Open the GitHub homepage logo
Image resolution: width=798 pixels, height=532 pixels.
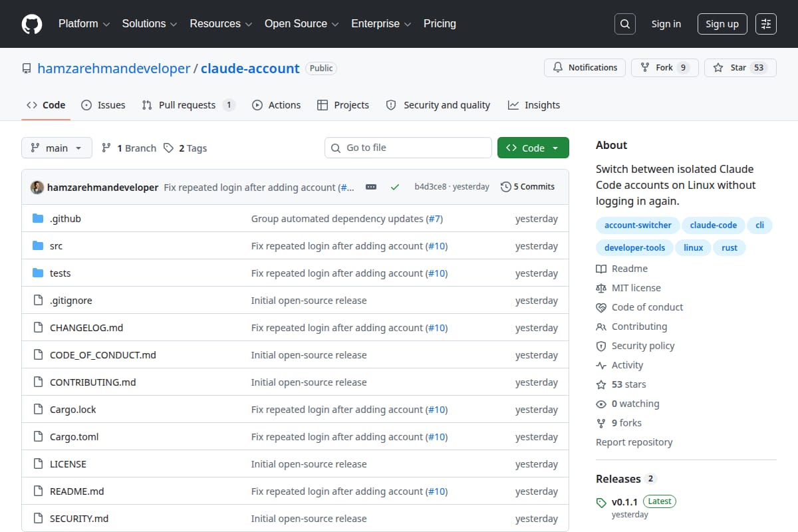pos(32,24)
